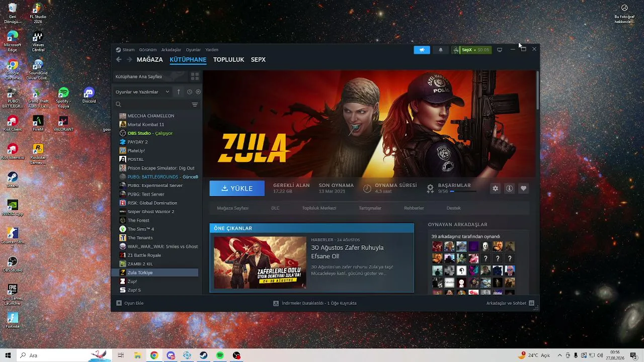Open FL Studio 2026 desktop shortcut

coord(38,14)
